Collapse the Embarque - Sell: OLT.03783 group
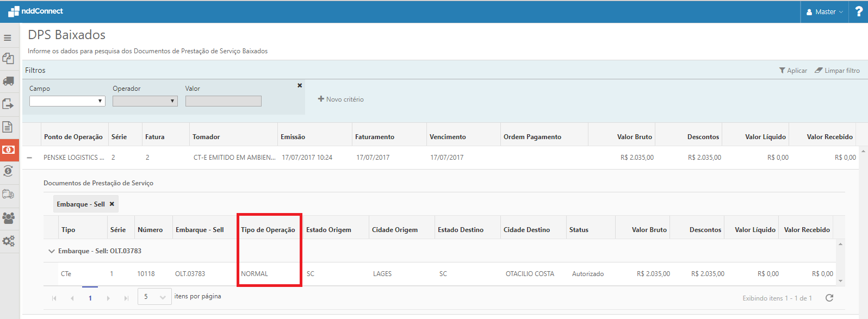868x319 pixels. tap(52, 251)
